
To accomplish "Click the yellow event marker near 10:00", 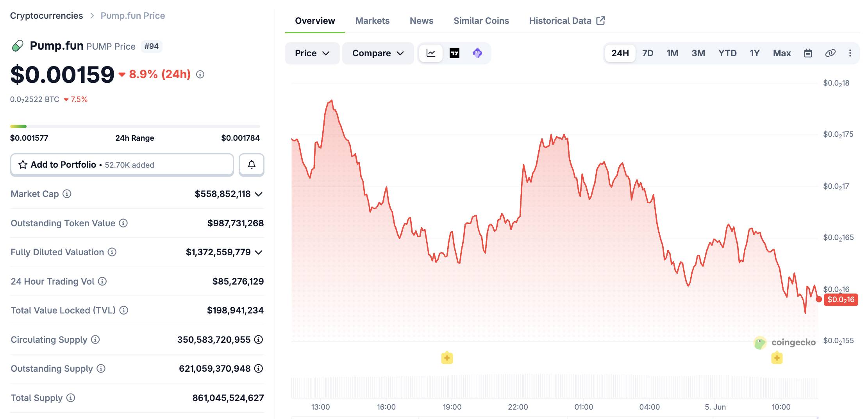I will point(777,358).
